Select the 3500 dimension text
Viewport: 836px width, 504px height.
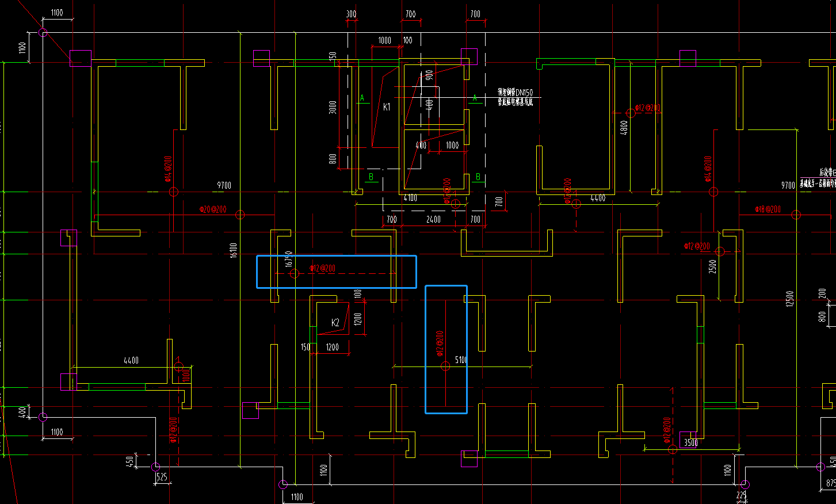(x=690, y=442)
